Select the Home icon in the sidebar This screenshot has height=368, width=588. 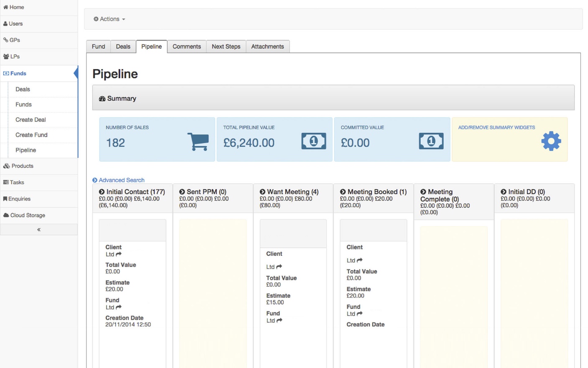pos(6,7)
